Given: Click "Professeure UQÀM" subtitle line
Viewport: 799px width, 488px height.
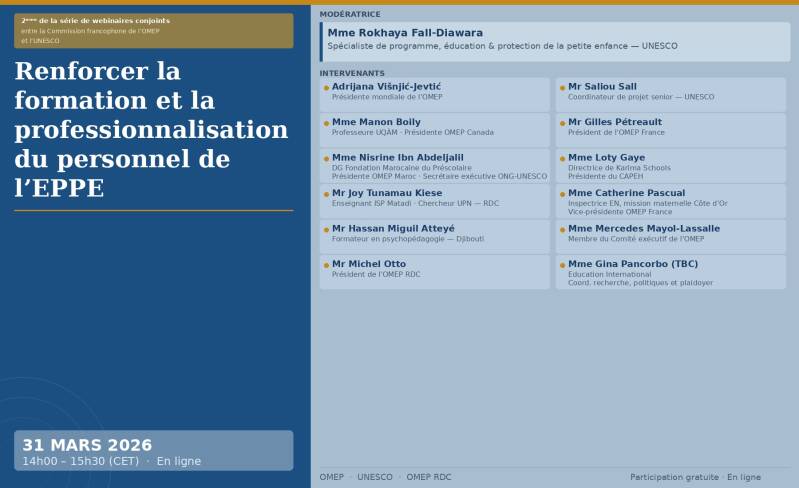Looking at the screenshot, I should tap(413, 132).
